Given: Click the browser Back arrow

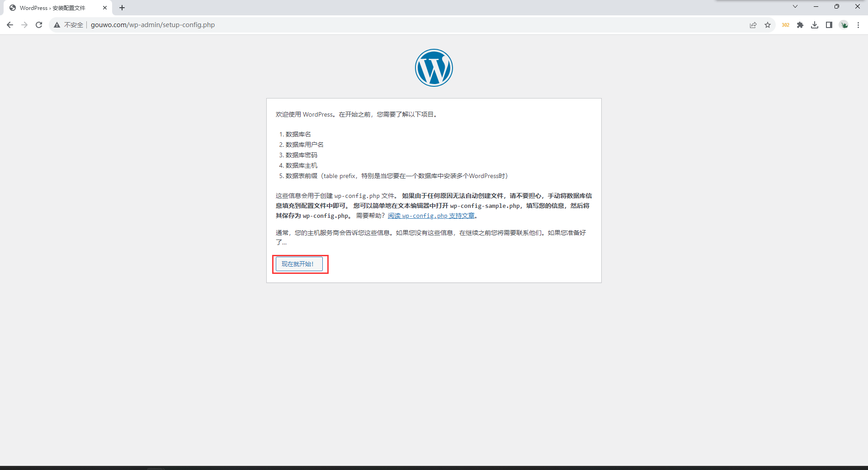Looking at the screenshot, I should (x=10, y=25).
